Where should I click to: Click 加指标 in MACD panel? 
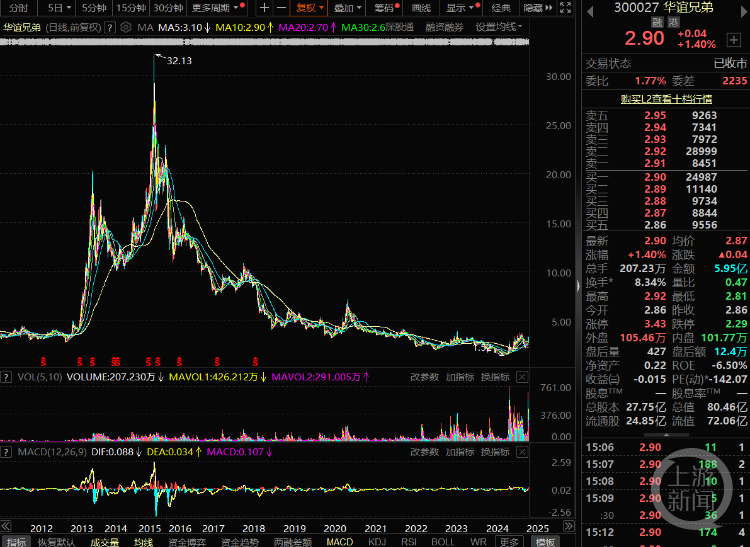point(460,452)
